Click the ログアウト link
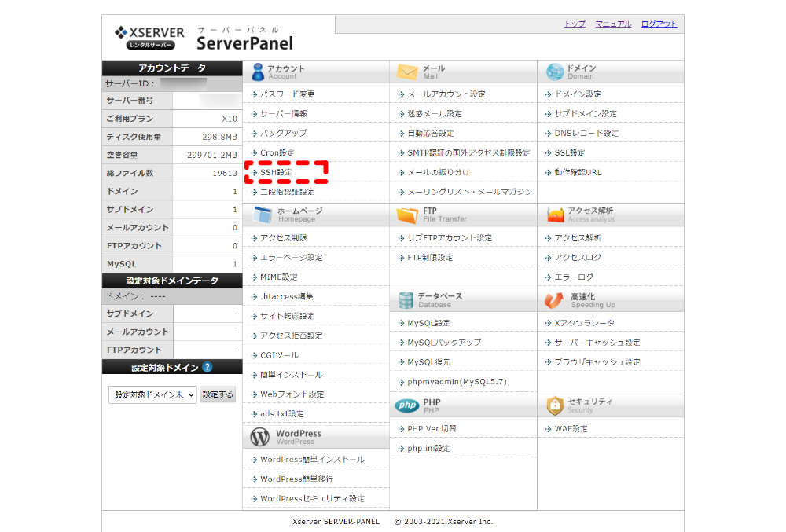Image resolution: width=786 pixels, height=532 pixels. point(659,24)
